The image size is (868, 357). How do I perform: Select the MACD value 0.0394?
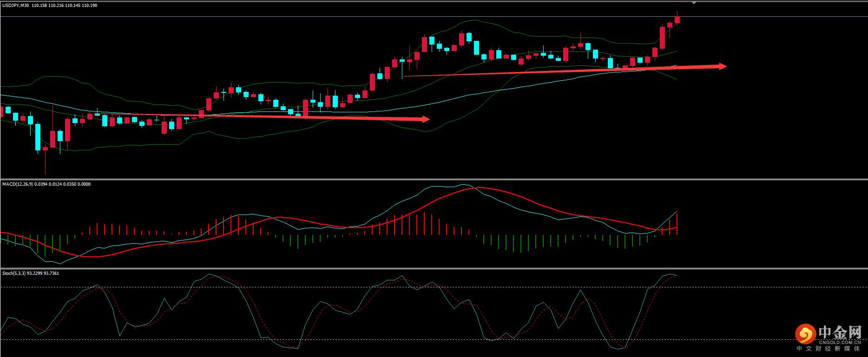pos(41,184)
